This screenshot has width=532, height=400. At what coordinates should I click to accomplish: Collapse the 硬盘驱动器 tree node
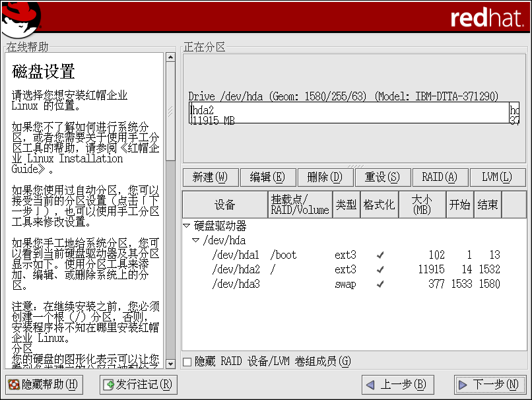click(x=186, y=225)
